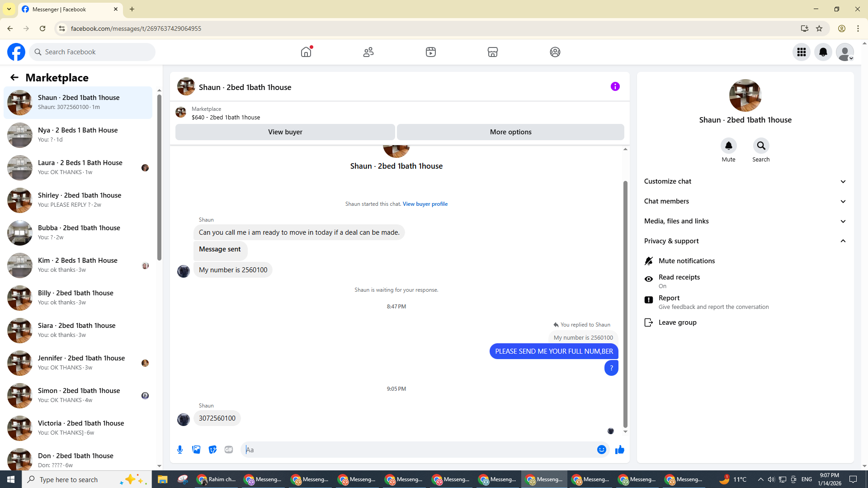Open the Windows Start menu

pos(11,479)
